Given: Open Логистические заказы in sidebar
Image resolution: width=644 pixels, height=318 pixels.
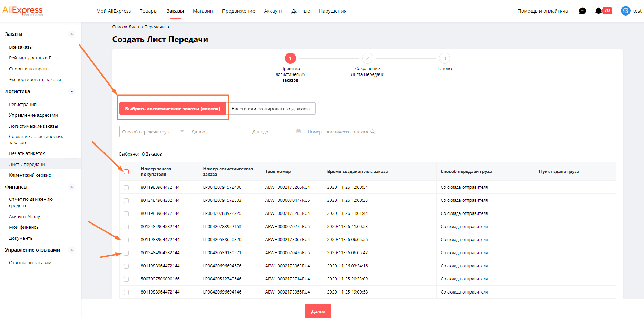Looking at the screenshot, I should pyautogui.click(x=33, y=126).
